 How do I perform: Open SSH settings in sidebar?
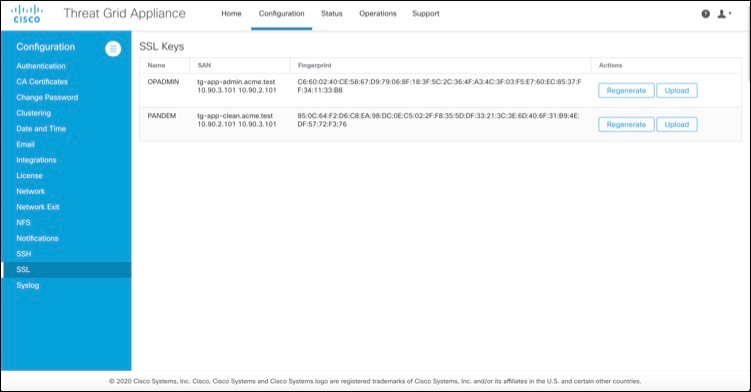(x=23, y=254)
